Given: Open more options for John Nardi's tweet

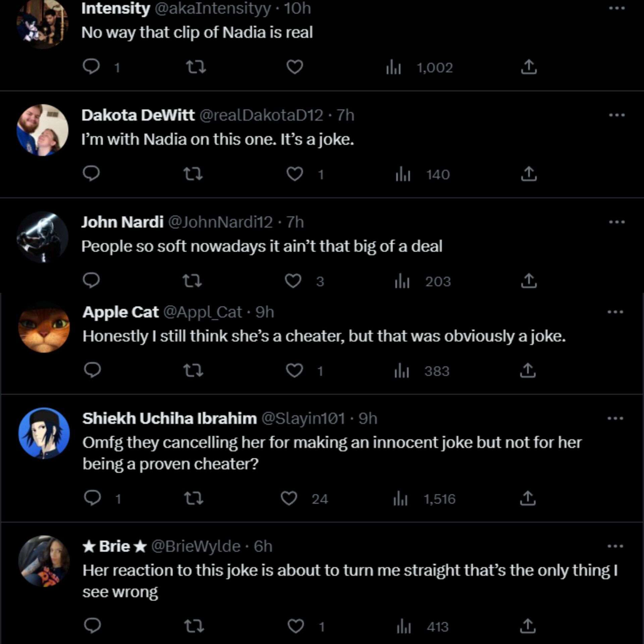Looking at the screenshot, I should coord(617,222).
